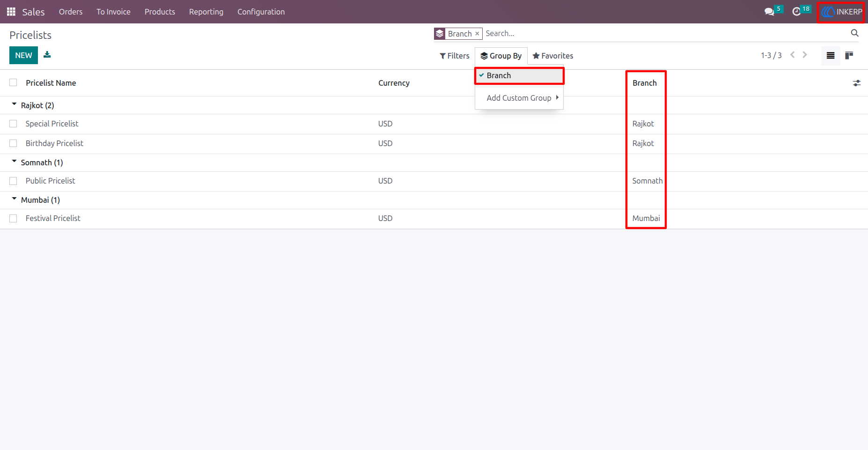Image resolution: width=868 pixels, height=450 pixels.
Task: Open the Filters dropdown
Action: pos(455,56)
